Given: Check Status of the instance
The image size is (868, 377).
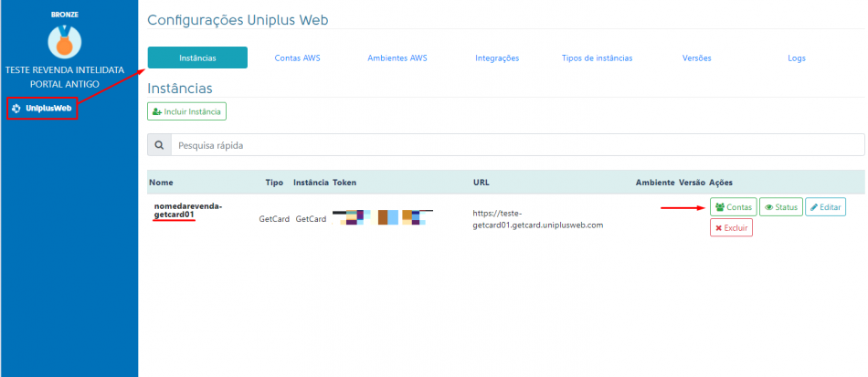Looking at the screenshot, I should pos(780,207).
